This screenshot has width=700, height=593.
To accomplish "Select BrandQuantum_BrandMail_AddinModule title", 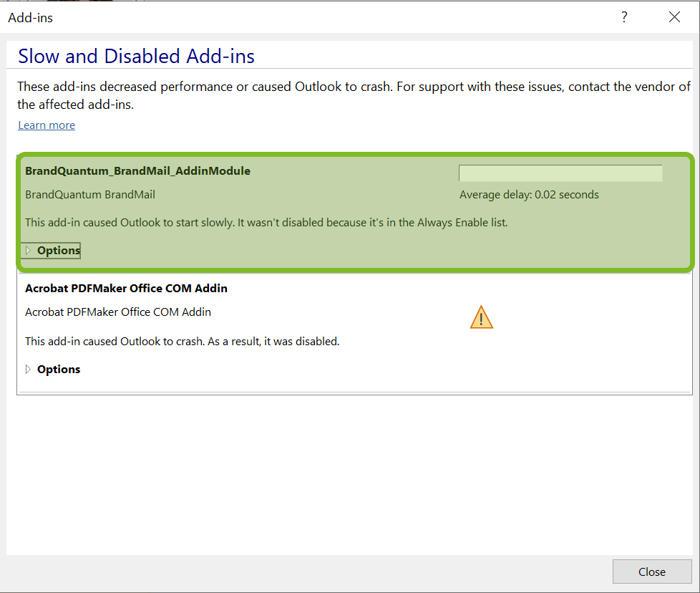I will (137, 171).
